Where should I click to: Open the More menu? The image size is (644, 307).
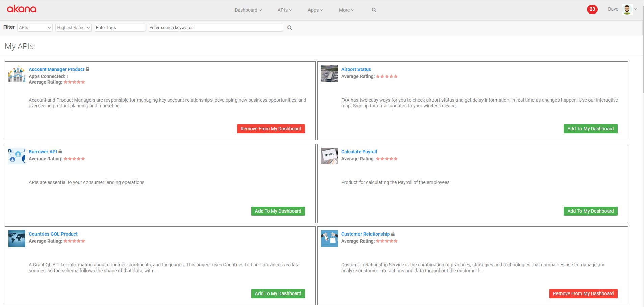pyautogui.click(x=346, y=10)
